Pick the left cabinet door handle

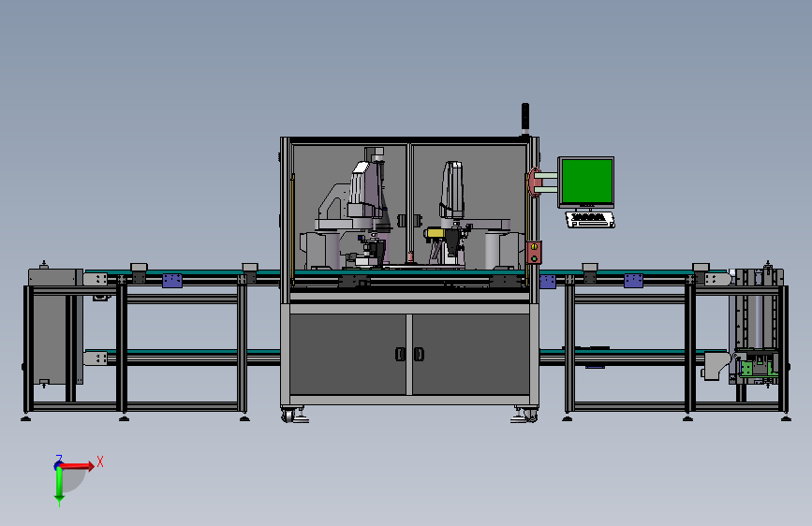[x=400, y=354]
